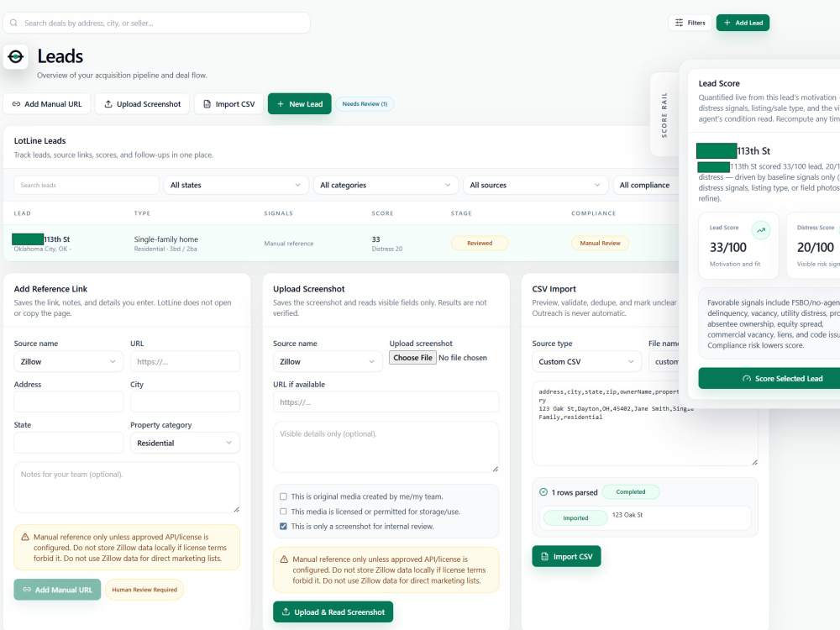This screenshot has width=840, height=630.
Task: Click the SCORE column header
Action: [382, 213]
